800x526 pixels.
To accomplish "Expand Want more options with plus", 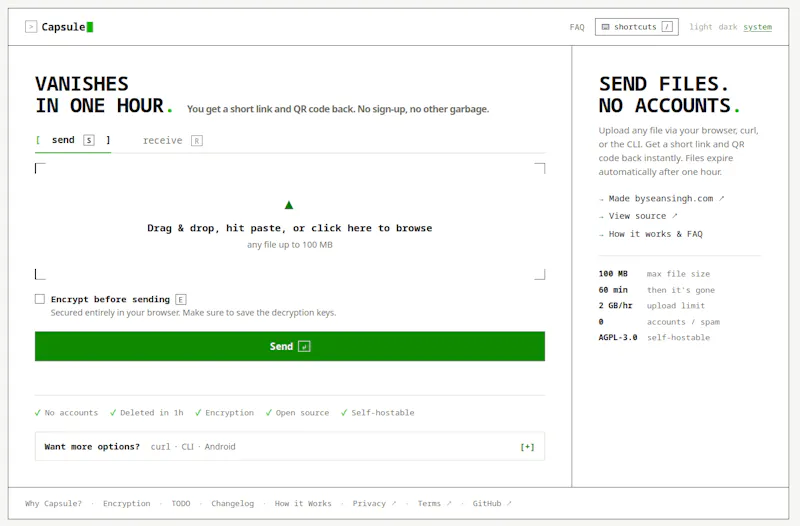I will 527,447.
